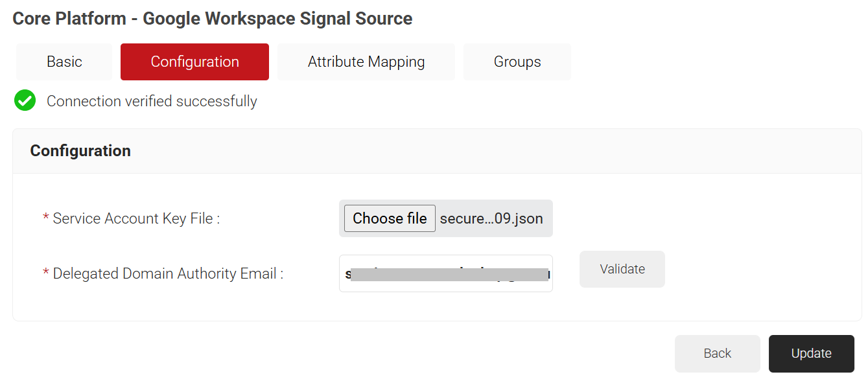868x381 pixels.
Task: Click the bold Configuration section header
Action: point(80,151)
